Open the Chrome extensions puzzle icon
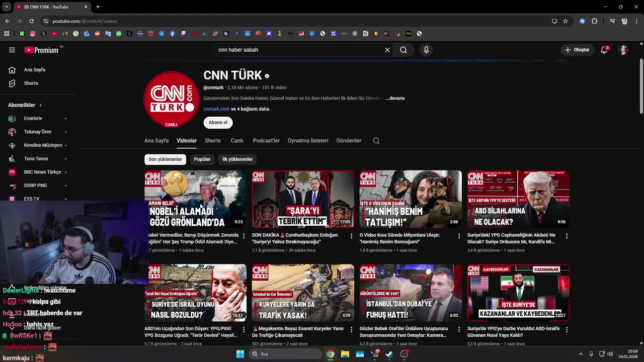The width and height of the screenshot is (644, 362). point(594,21)
